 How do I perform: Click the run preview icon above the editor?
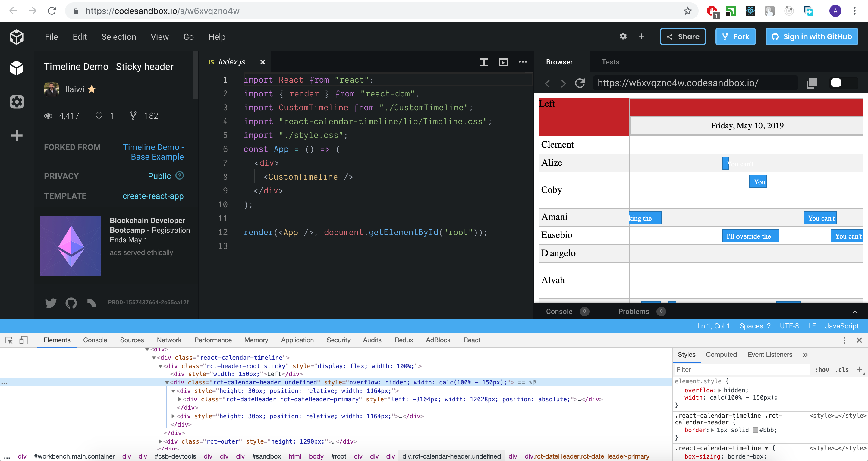pos(503,62)
